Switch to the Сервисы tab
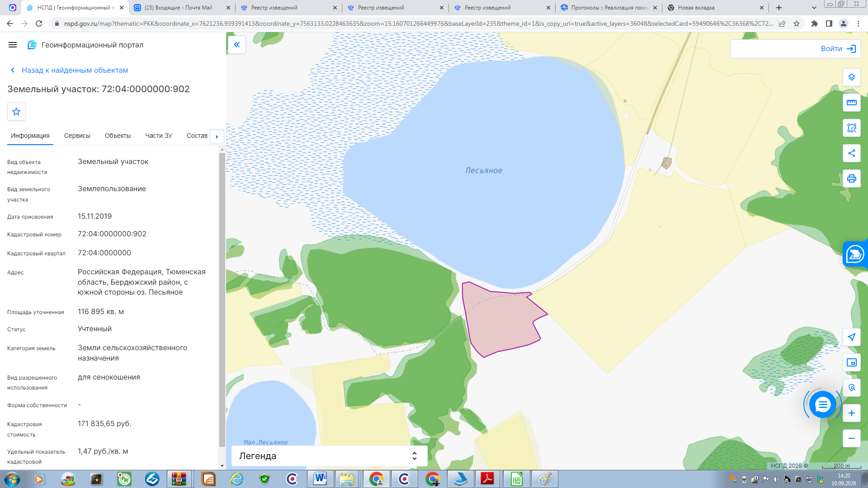Image resolution: width=868 pixels, height=488 pixels. [77, 136]
